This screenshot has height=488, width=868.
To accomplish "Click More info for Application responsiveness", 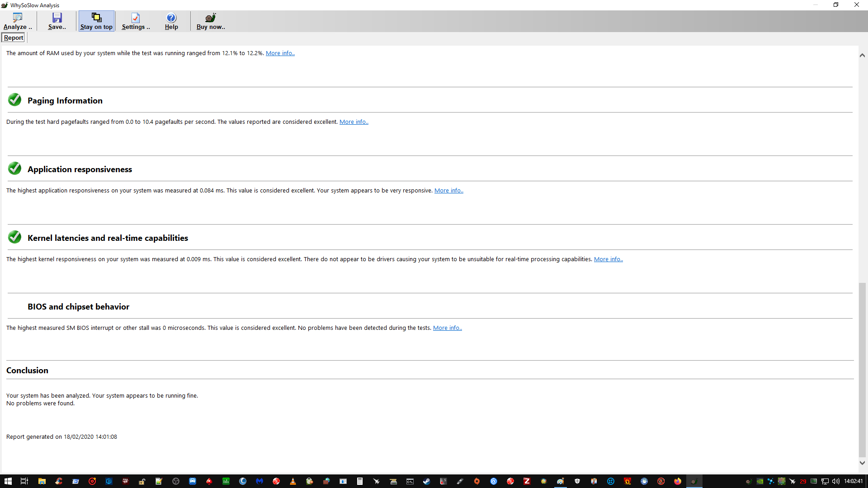I will (448, 190).
